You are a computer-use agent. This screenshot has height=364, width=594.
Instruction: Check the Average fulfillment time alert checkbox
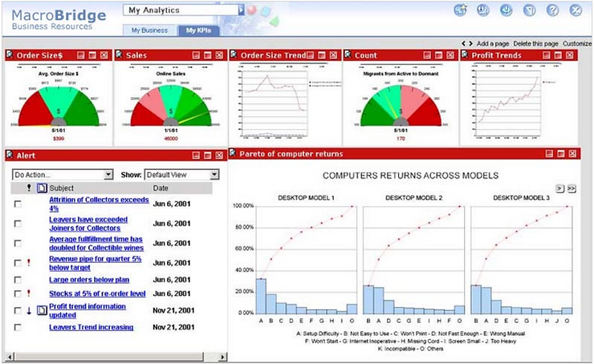tap(18, 243)
